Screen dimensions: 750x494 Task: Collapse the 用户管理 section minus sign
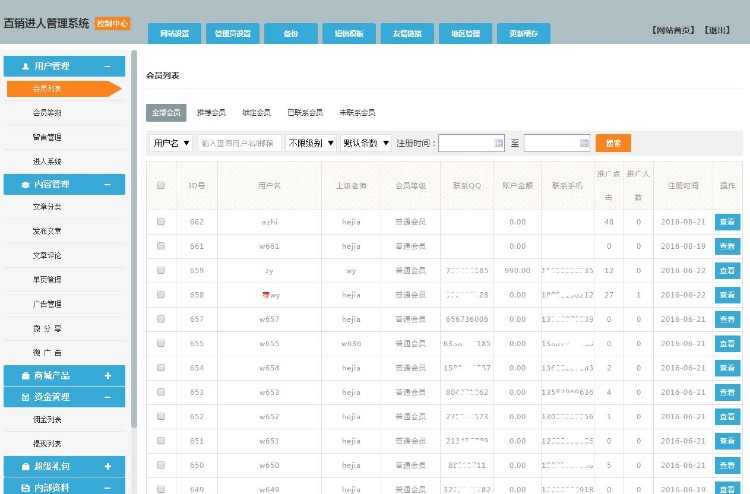click(108, 66)
